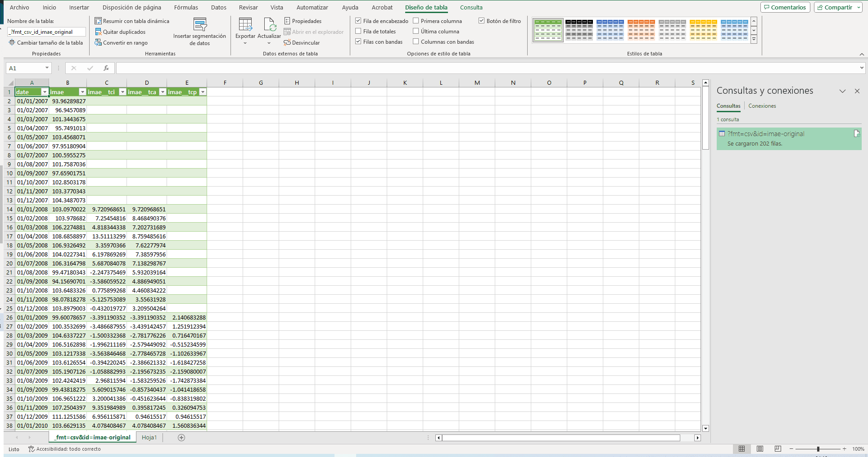Click the query preview page icon
This screenshot has height=457, width=868.
857,133
